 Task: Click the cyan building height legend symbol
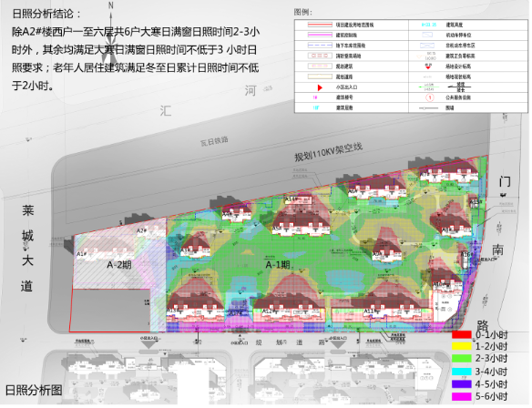click(x=429, y=25)
